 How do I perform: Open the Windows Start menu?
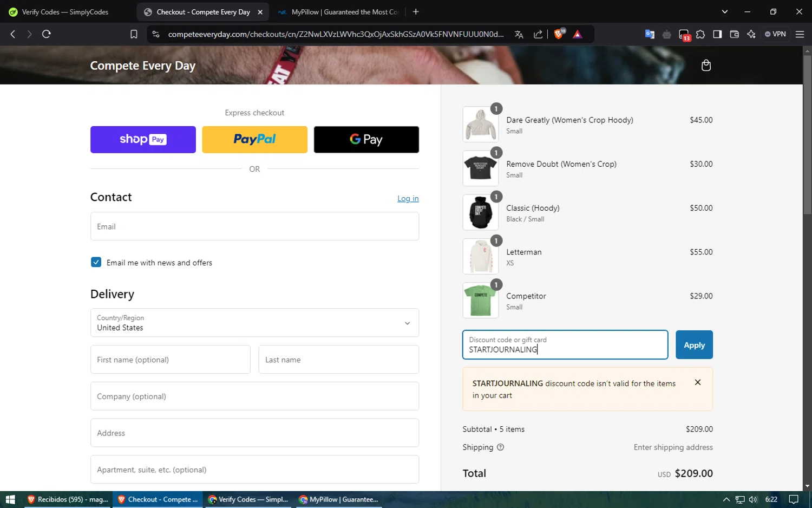tap(10, 499)
